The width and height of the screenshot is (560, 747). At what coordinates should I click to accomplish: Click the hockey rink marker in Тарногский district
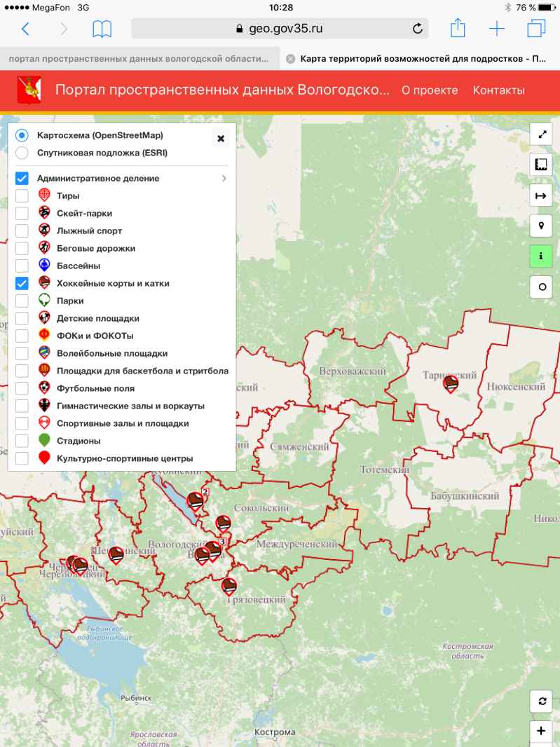click(451, 383)
